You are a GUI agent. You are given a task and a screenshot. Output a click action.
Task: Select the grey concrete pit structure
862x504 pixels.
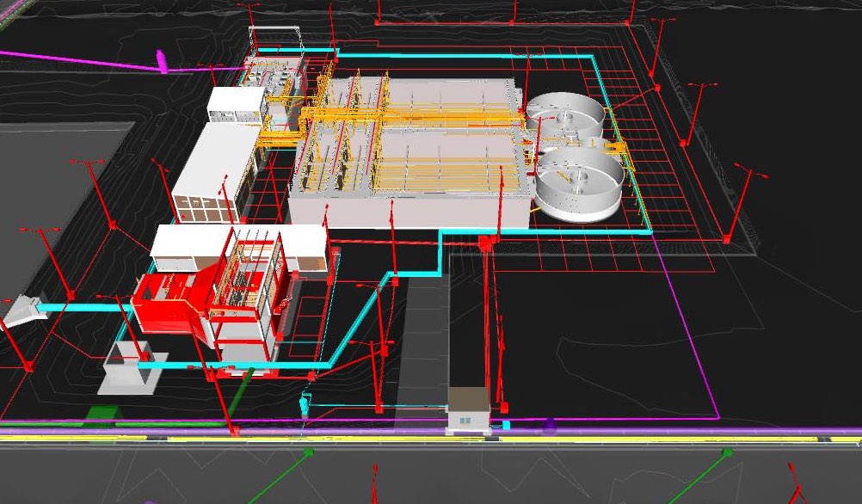pyautogui.click(x=130, y=367)
